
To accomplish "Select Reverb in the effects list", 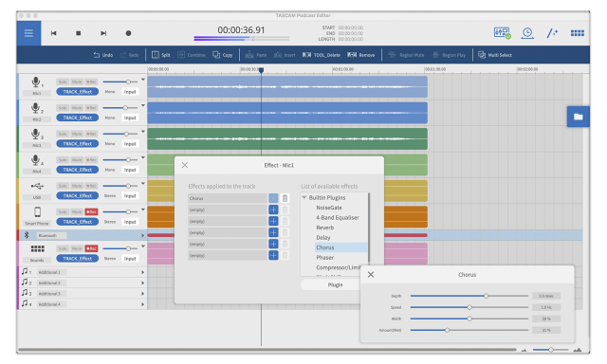I will tap(324, 227).
